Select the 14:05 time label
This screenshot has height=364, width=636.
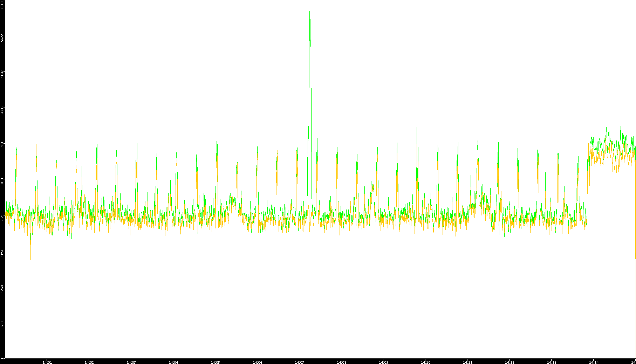pyautogui.click(x=215, y=362)
